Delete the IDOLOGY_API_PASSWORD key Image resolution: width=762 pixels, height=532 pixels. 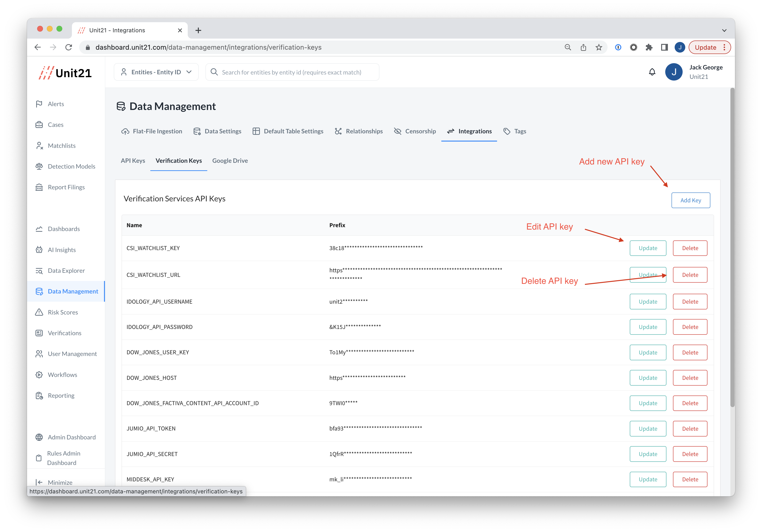point(690,327)
